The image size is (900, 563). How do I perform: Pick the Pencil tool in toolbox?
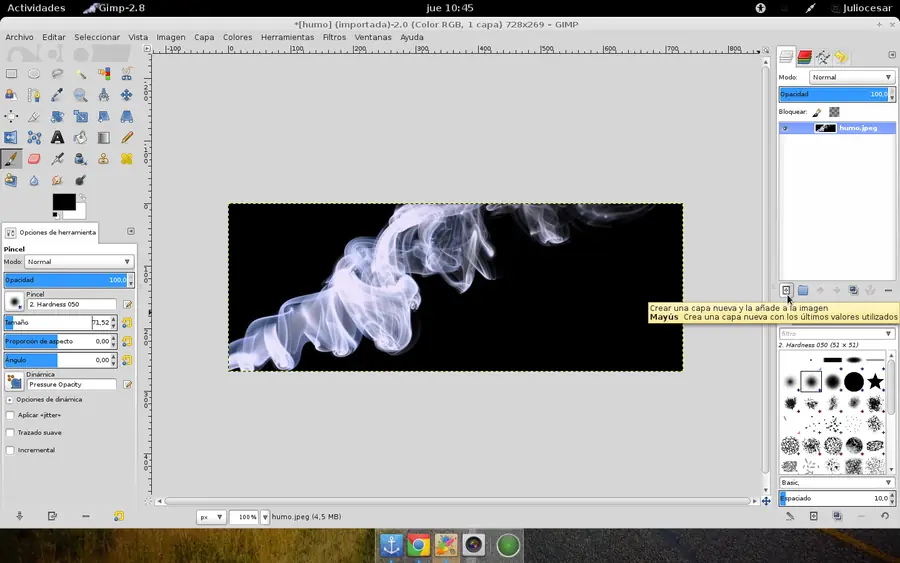(127, 138)
